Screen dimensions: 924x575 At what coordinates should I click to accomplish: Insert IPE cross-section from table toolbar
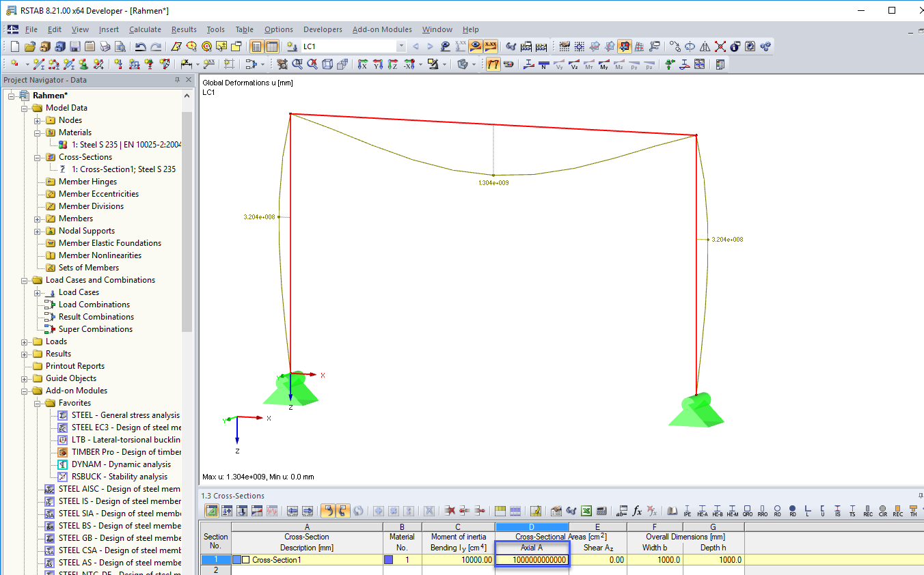click(688, 510)
